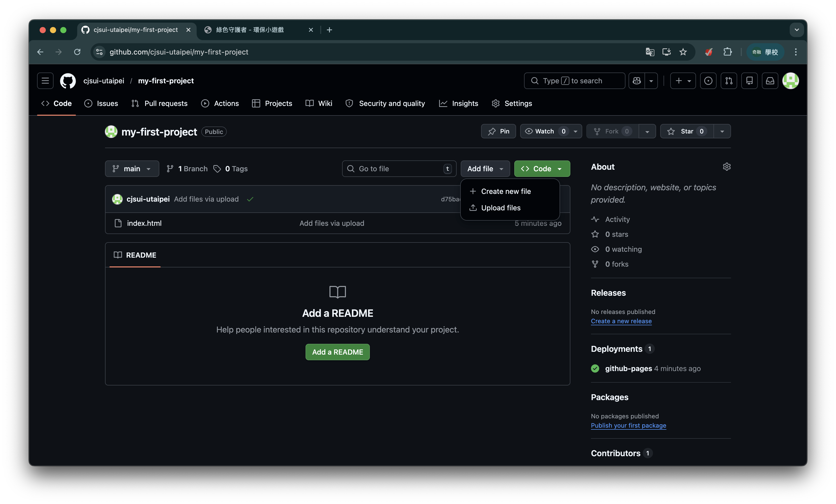Open the Security and quality tab
Screen dimensions: 836x504
click(385, 103)
